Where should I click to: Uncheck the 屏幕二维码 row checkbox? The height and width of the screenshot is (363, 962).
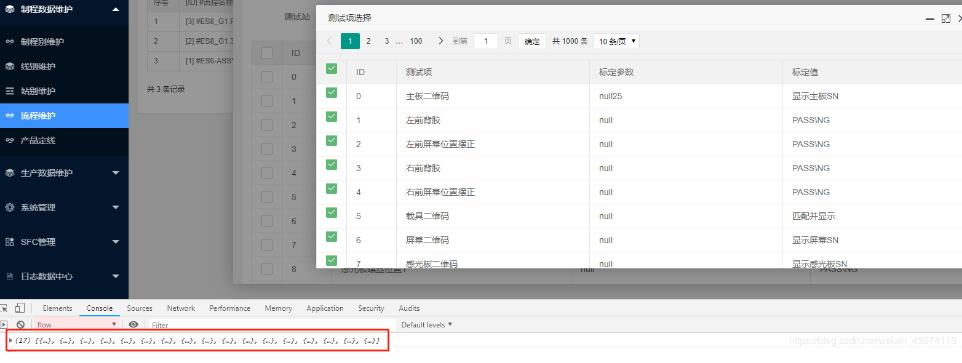(331, 236)
